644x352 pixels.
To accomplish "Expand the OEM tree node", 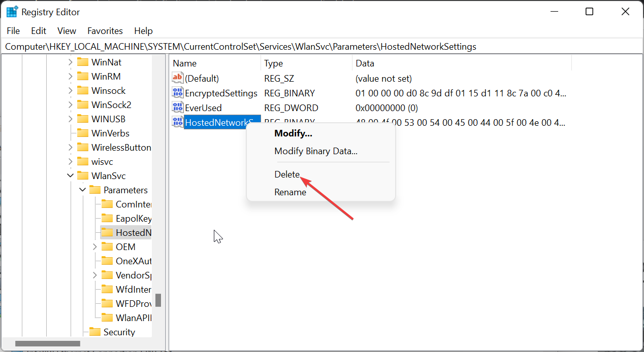I will point(95,247).
